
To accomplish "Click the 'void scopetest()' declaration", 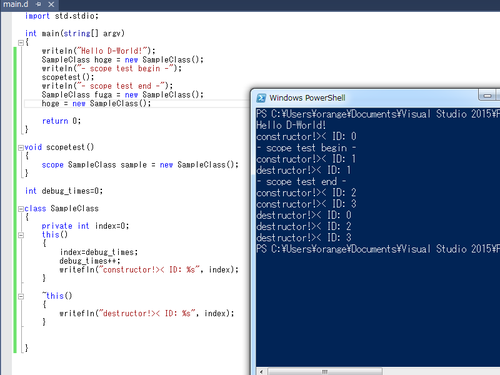I will coord(59,147).
